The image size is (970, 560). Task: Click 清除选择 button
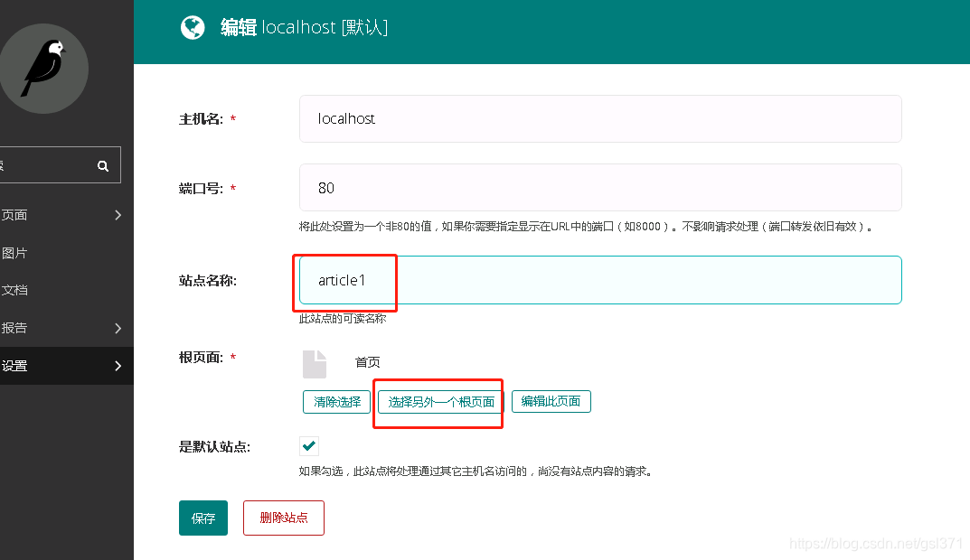tap(336, 402)
